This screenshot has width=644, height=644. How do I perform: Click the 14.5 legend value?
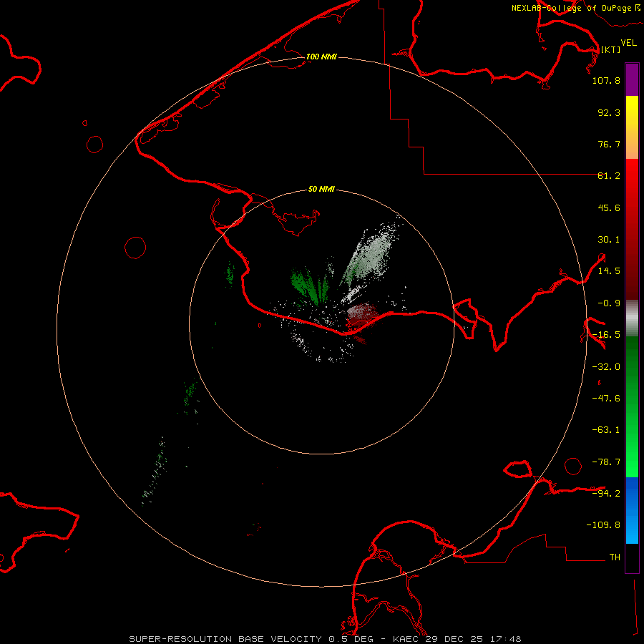tap(609, 271)
